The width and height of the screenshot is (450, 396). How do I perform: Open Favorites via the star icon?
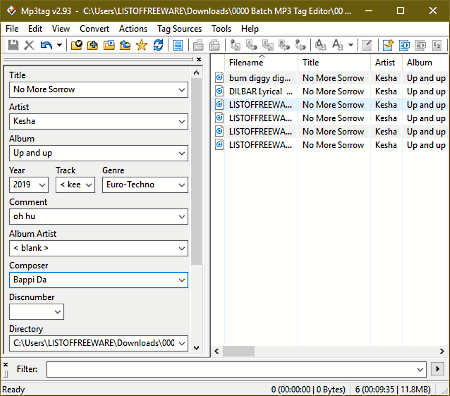pos(142,45)
